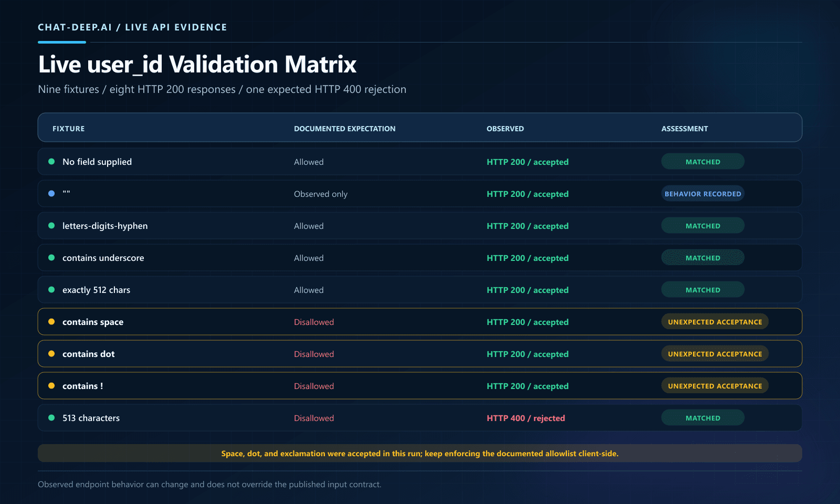Click Allowed expectation for No field supplied

click(309, 162)
